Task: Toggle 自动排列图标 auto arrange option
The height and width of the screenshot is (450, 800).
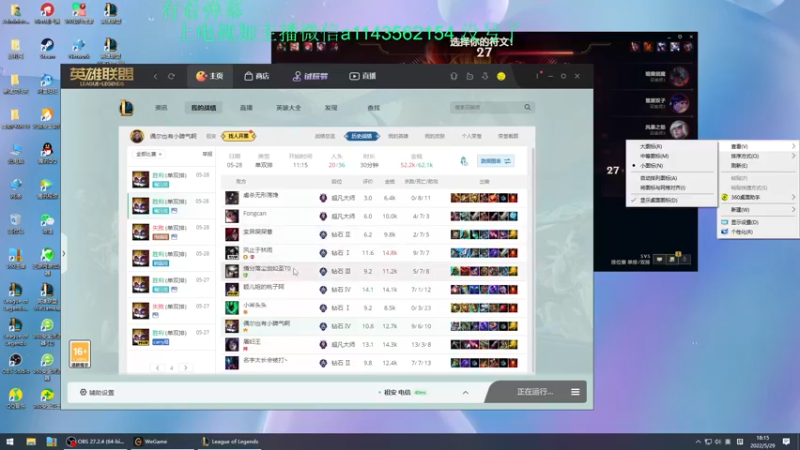Action: [671, 178]
